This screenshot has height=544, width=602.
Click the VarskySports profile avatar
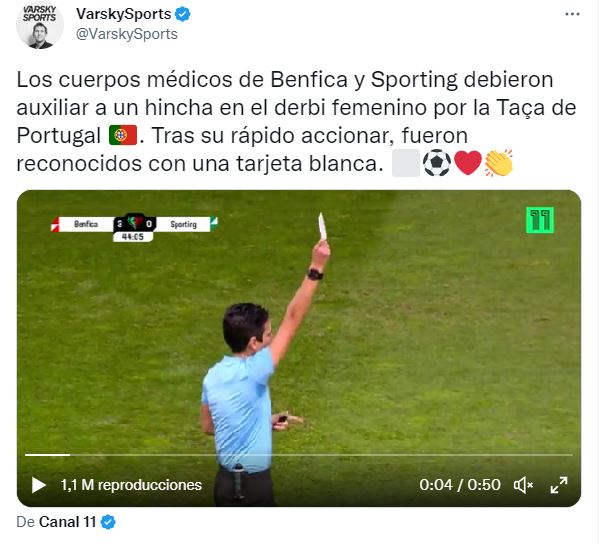40,25
